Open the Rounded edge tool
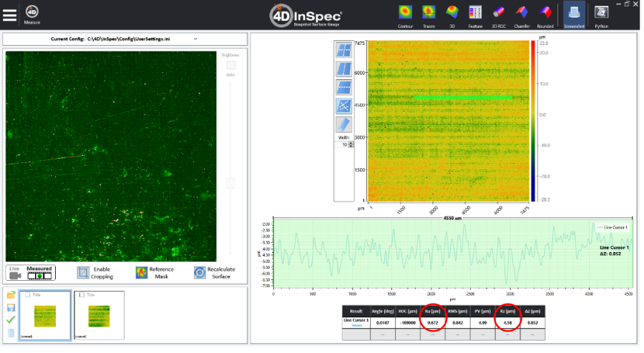 (x=545, y=16)
